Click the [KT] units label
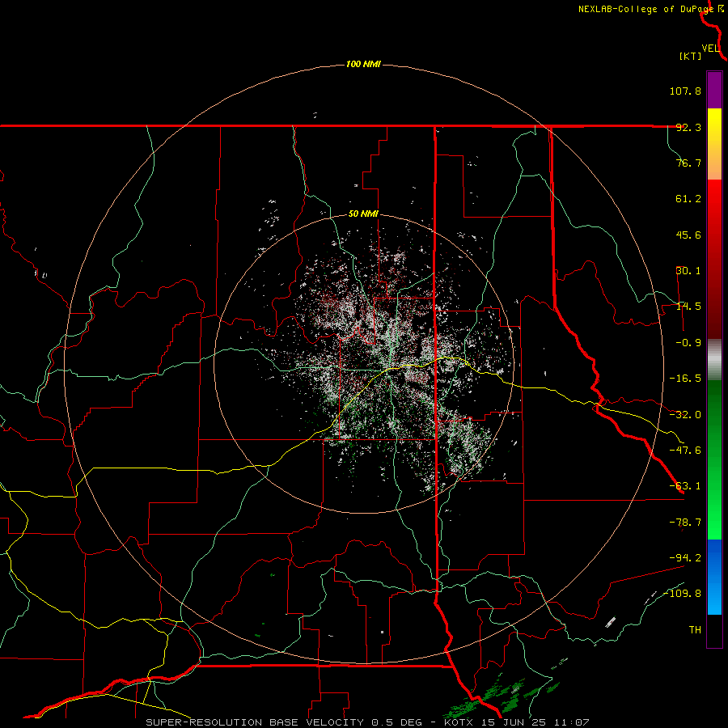 click(691, 56)
